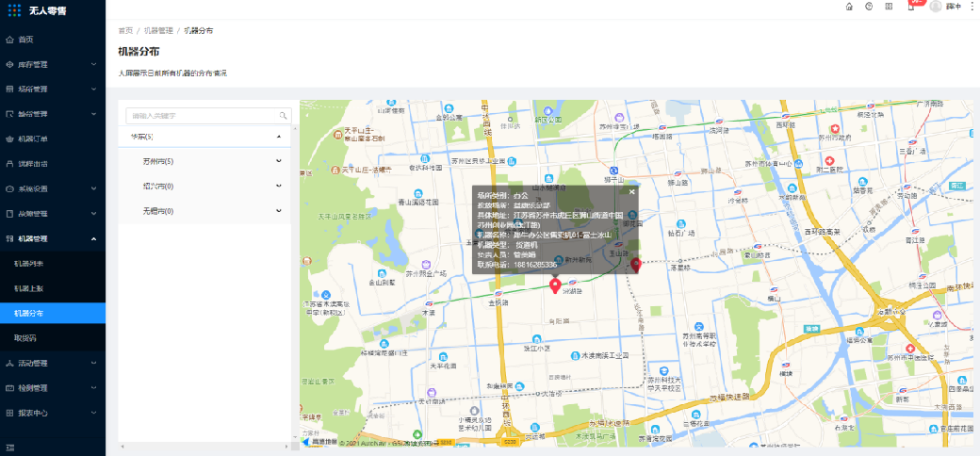Open the 机器列表 submenu item

[53, 264]
